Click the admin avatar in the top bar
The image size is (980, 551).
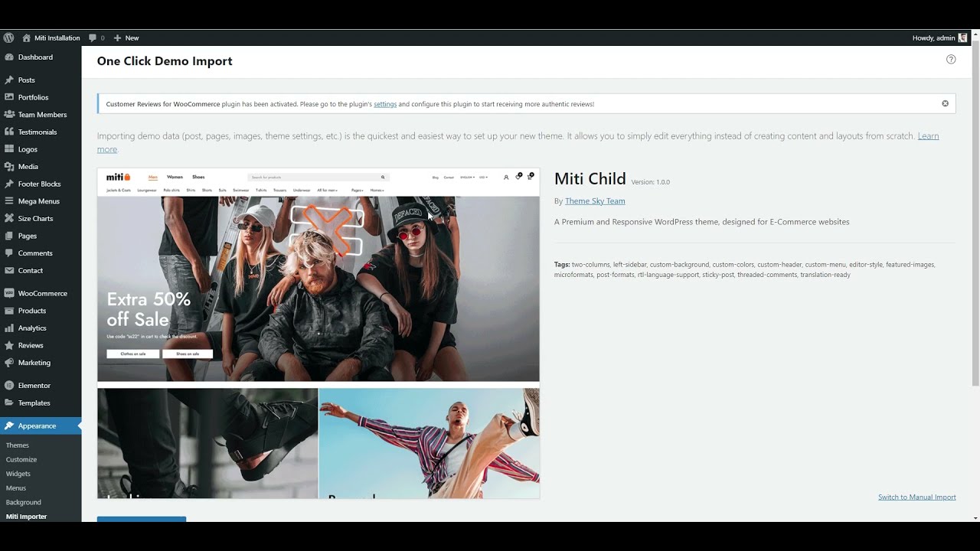[x=962, y=37]
